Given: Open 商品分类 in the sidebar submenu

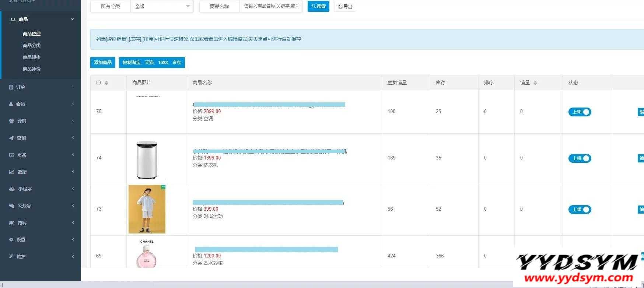Looking at the screenshot, I should tap(32, 46).
